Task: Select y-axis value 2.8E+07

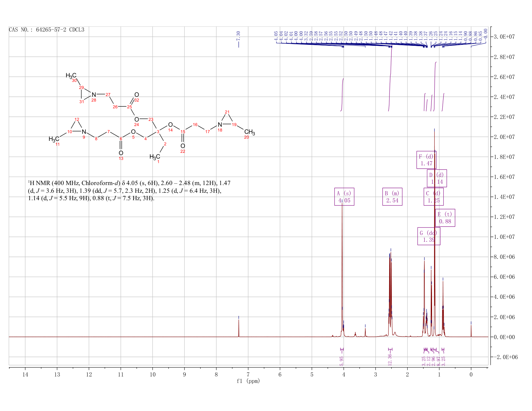Action: [x=504, y=57]
